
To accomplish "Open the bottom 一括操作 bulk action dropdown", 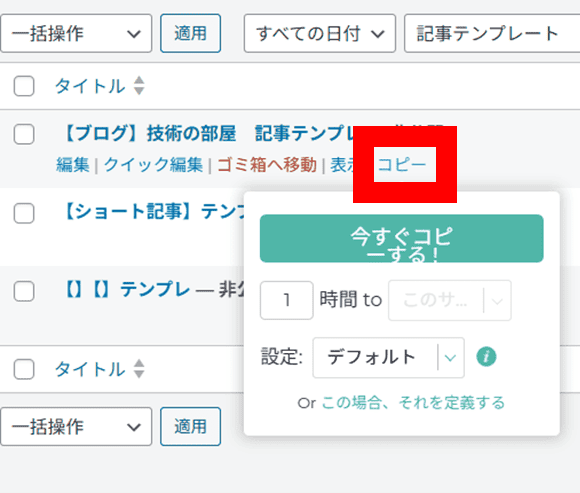I will point(76,427).
